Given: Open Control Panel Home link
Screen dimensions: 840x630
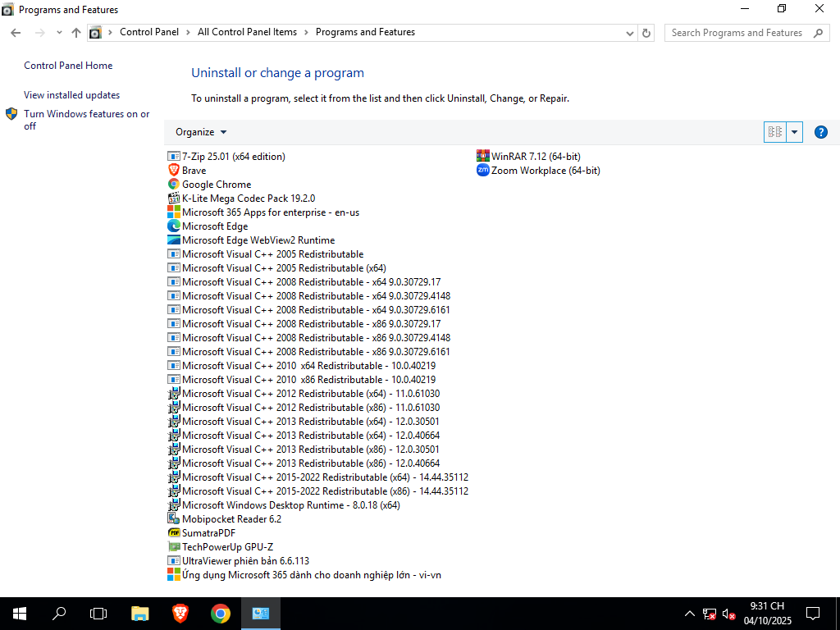Looking at the screenshot, I should 68,66.
